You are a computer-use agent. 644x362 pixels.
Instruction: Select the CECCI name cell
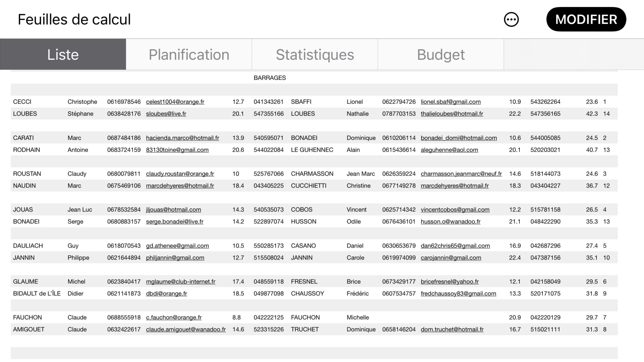click(22, 102)
